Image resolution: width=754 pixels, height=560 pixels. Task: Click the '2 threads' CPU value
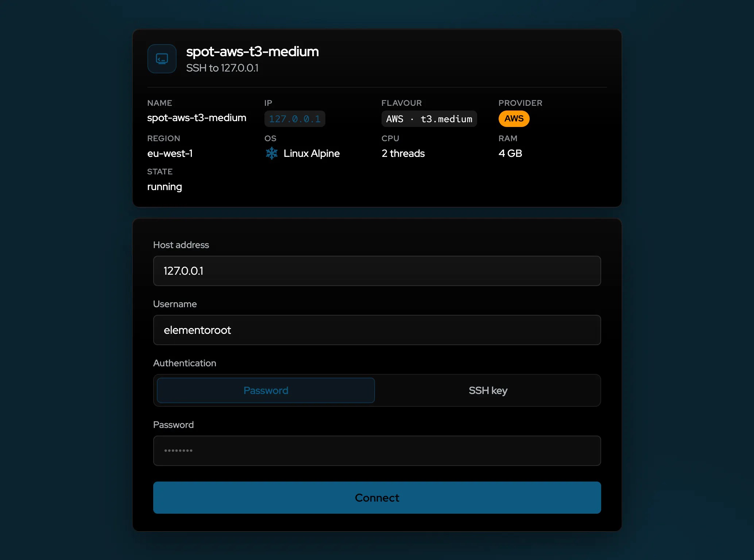click(x=403, y=154)
